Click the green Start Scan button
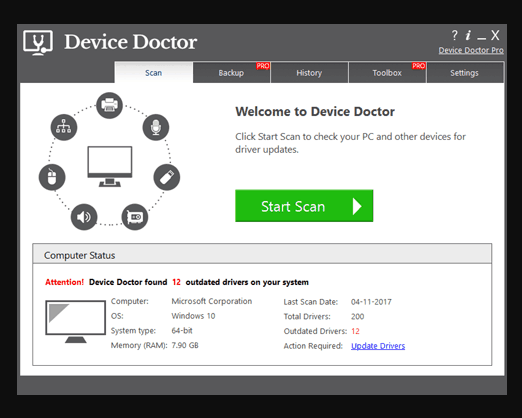 [x=304, y=206]
